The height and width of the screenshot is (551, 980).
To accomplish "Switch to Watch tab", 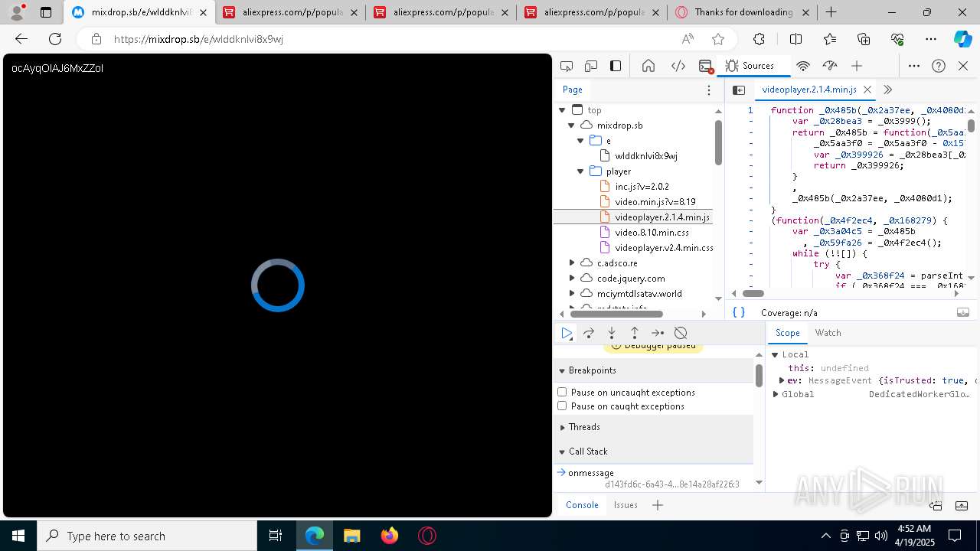I will 828,333.
